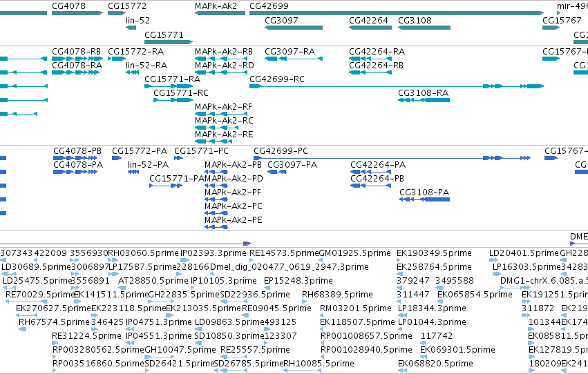Select the CG4078-PA protein label
Image resolution: width=588 pixels, height=374 pixels.
(x=78, y=165)
